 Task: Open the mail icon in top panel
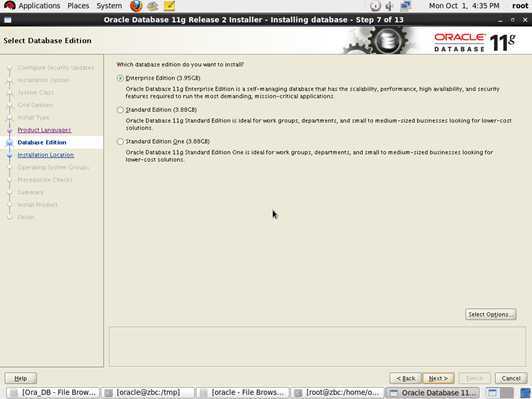click(153, 6)
